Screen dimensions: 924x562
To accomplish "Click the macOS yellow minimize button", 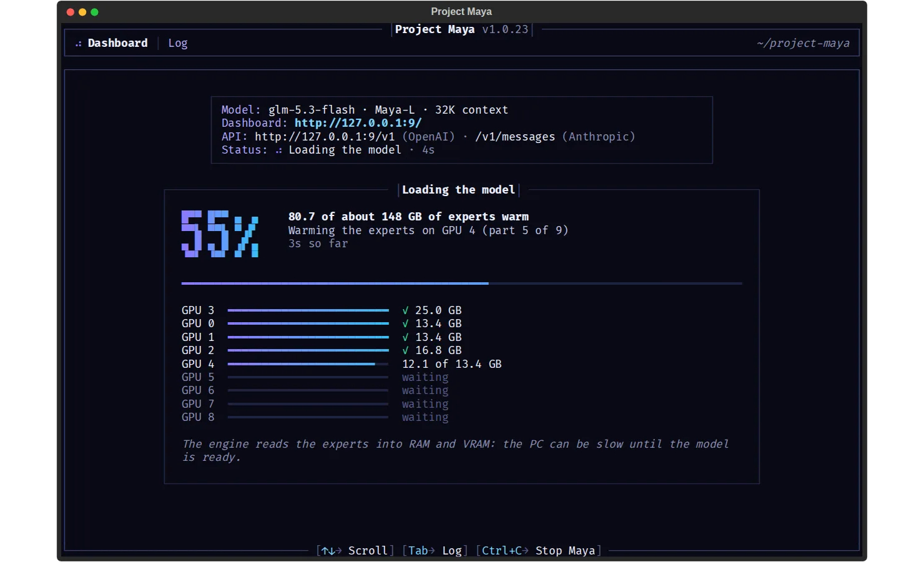I will [82, 12].
